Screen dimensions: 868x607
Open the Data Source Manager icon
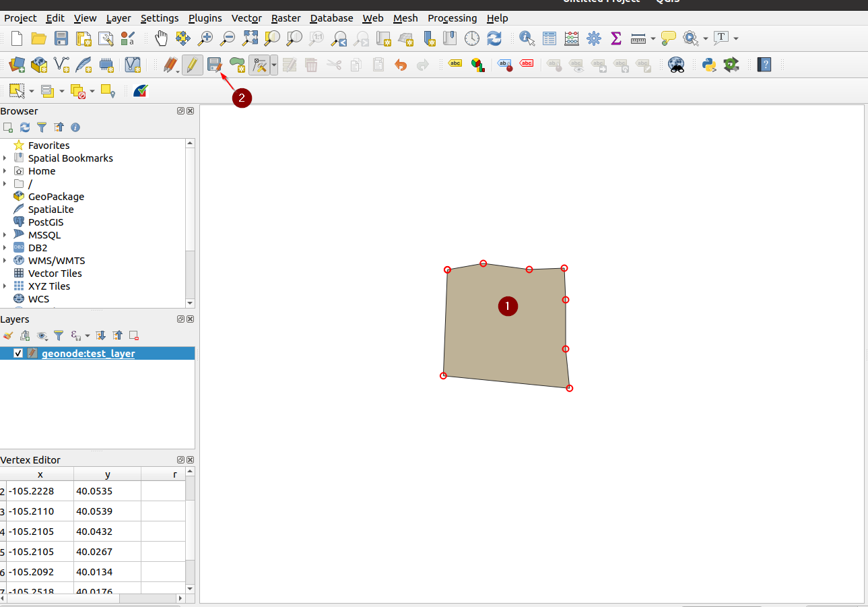click(x=17, y=65)
